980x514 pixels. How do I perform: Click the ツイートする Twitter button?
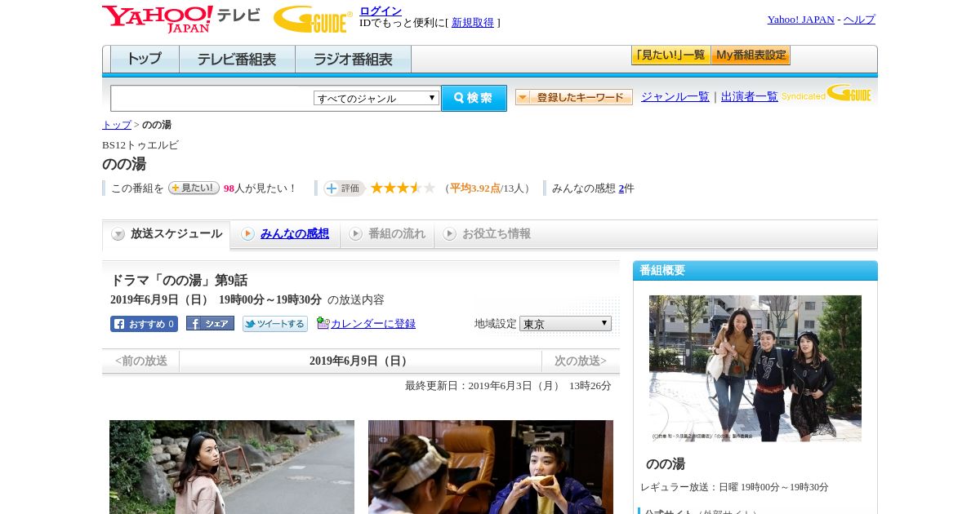(275, 324)
